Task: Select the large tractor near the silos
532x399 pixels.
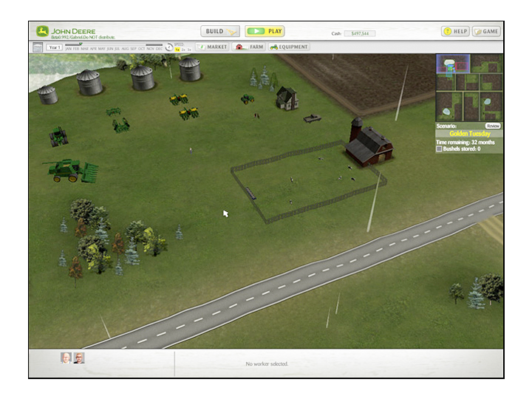Action: click(58, 137)
